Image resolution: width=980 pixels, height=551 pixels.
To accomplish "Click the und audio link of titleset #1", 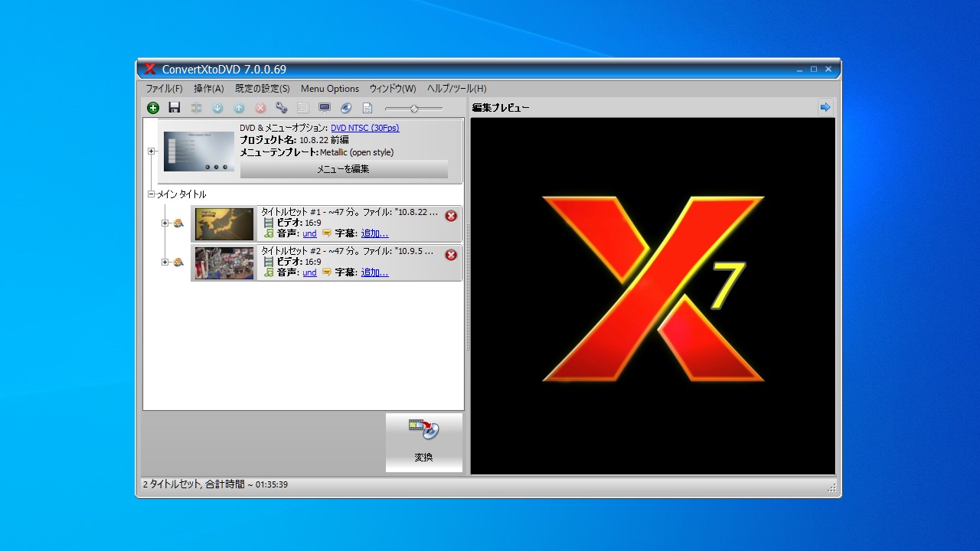I will coord(309,233).
